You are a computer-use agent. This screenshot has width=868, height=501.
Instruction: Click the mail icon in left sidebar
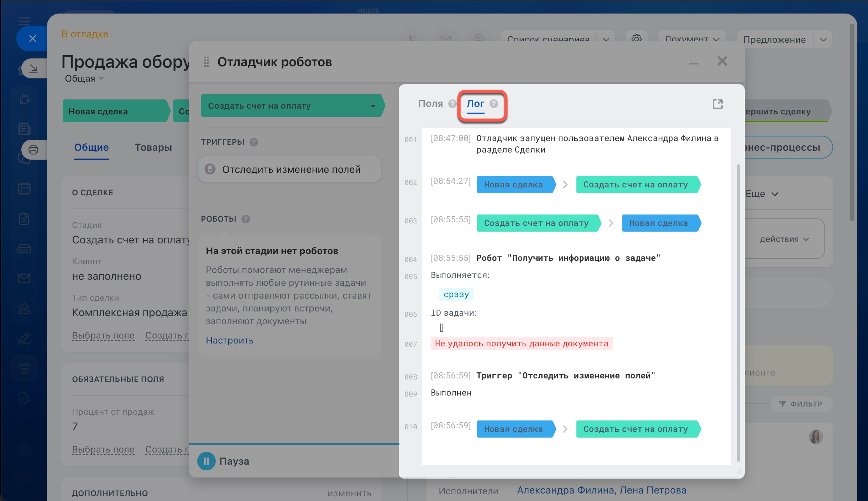24,278
